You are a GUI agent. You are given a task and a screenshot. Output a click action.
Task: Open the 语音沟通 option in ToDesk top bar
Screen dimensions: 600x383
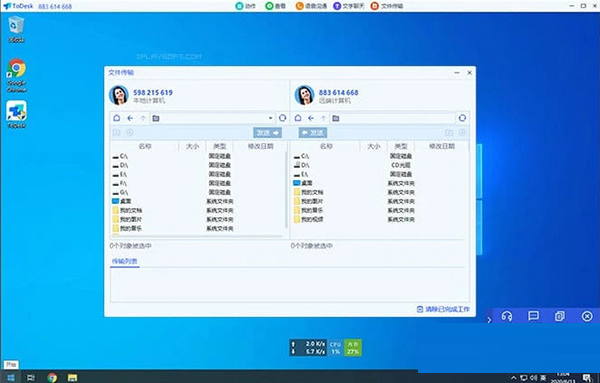point(311,6)
